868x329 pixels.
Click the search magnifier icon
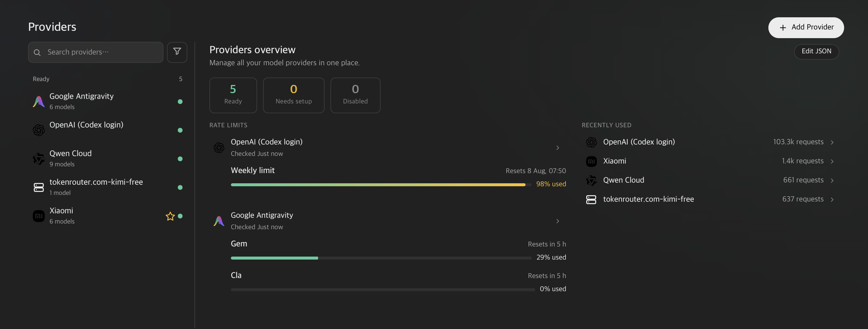pyautogui.click(x=37, y=52)
